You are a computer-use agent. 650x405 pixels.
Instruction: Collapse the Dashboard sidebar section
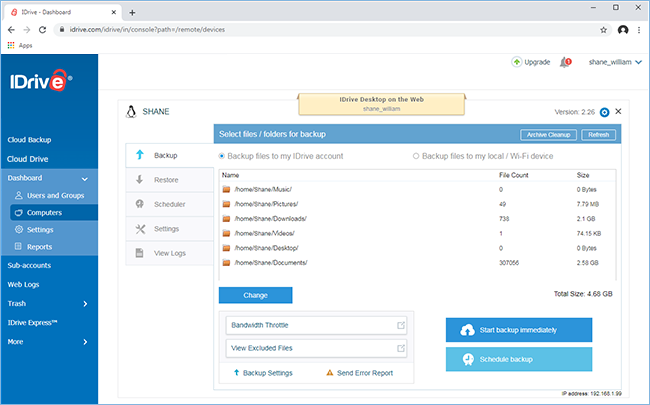point(85,179)
